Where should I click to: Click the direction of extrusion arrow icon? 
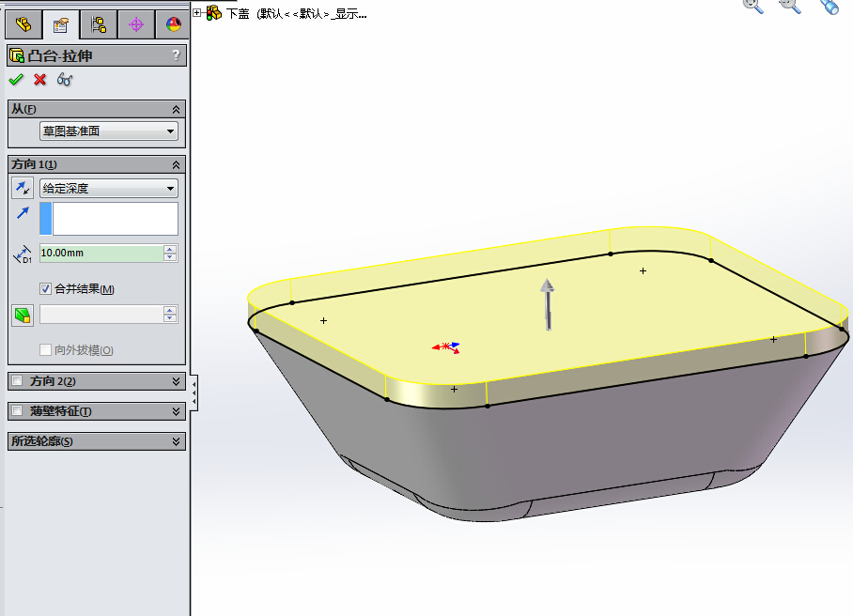tap(23, 213)
